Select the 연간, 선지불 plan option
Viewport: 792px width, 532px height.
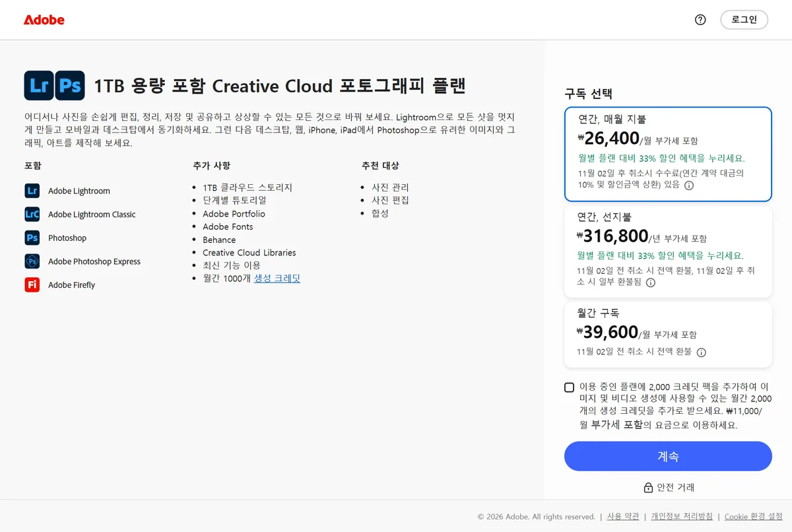click(668, 251)
